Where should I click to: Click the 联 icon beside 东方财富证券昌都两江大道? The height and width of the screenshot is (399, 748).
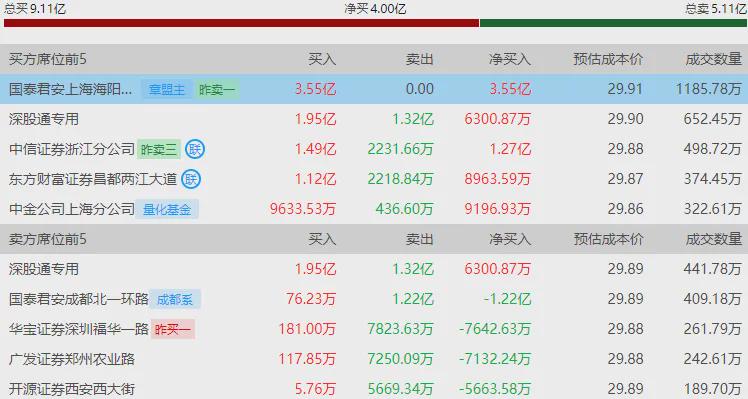coord(191,179)
